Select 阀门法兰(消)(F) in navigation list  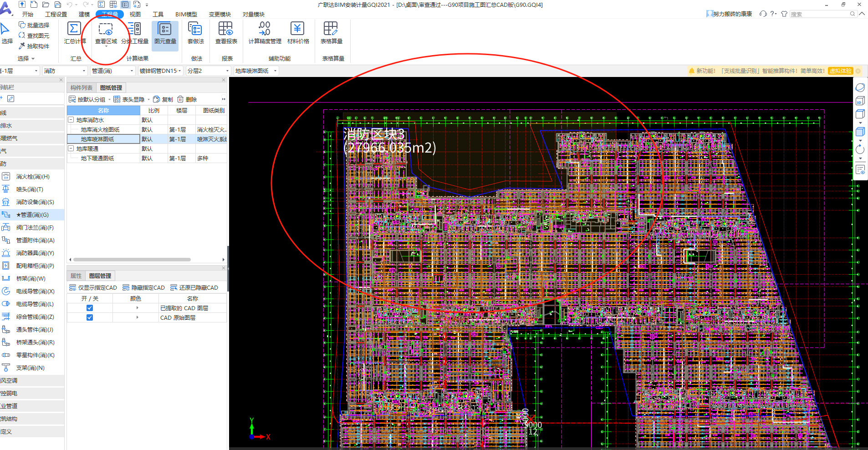point(35,228)
